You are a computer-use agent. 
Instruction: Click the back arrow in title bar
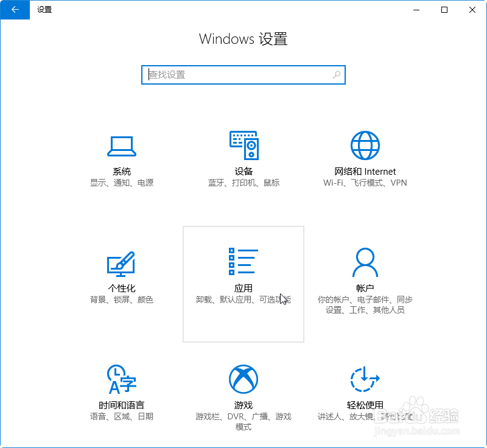[x=15, y=10]
